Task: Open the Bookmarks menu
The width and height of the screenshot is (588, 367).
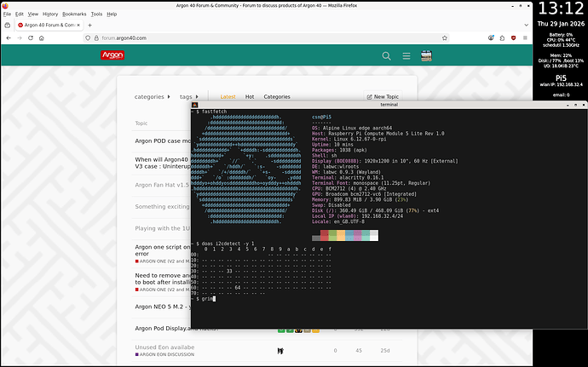Action: pos(74,14)
